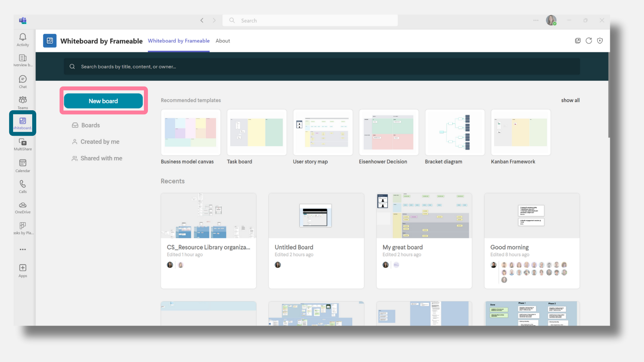Choose the Kanban Framework template
Viewport: 644px width, 362px height.
(x=521, y=132)
